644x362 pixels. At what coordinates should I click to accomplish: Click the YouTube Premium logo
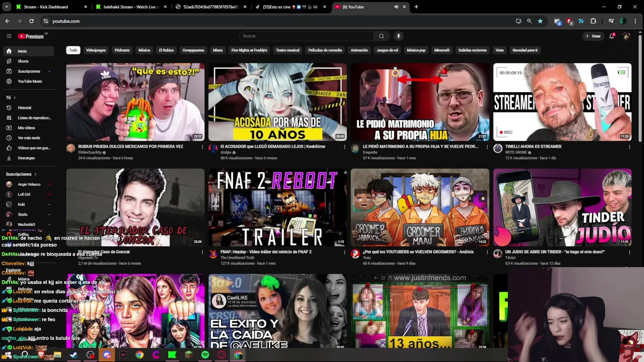31,36
